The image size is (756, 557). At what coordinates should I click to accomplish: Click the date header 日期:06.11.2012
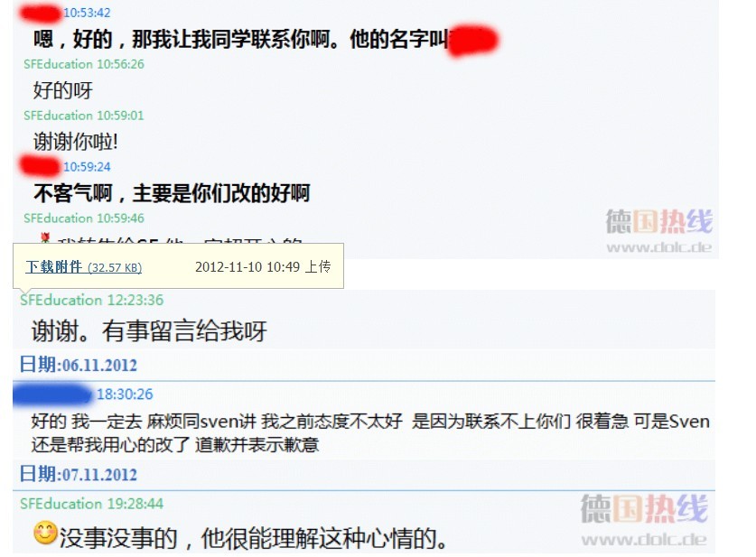(x=78, y=365)
